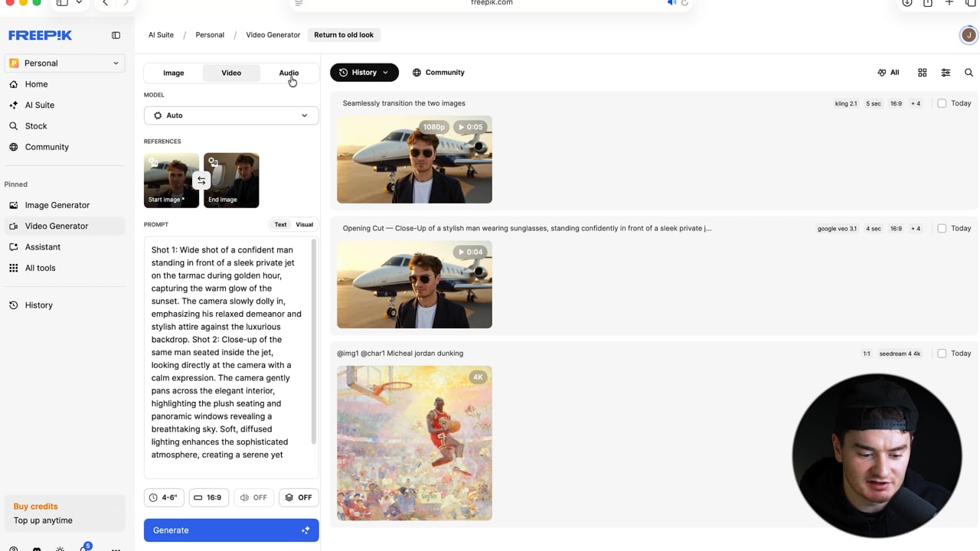
Task: Play the 0:04 Opening Cut video
Action: click(470, 252)
